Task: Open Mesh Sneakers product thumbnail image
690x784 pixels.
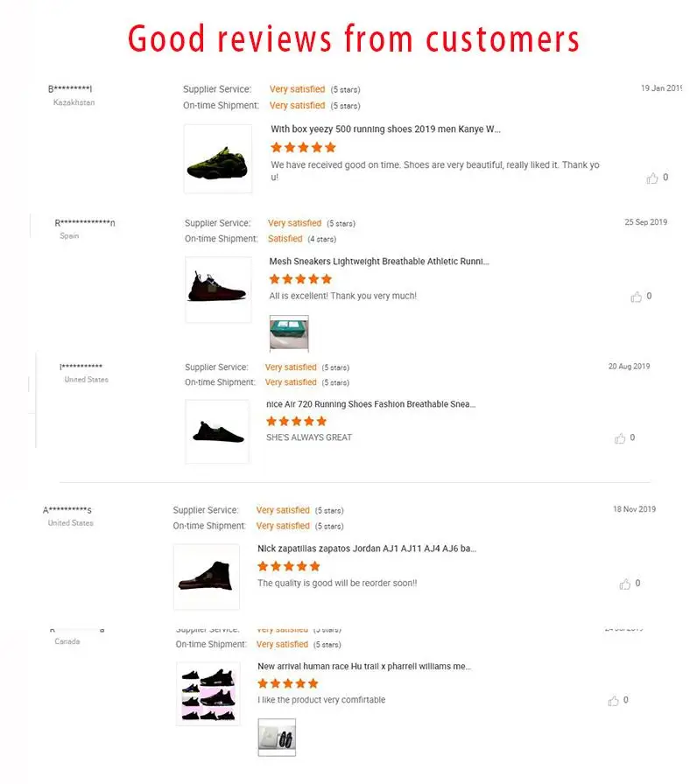Action: tap(218, 289)
